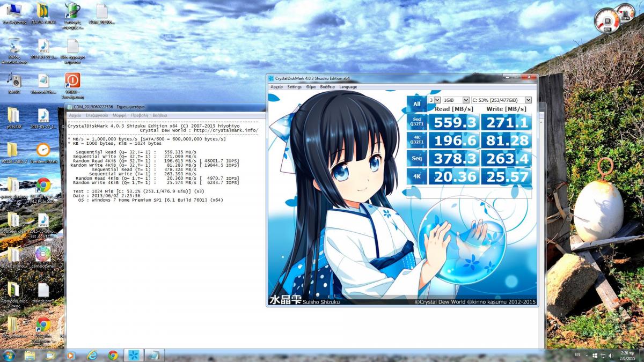This screenshot has width=644, height=362.
Task: Show hidden tray icons arrow
Action: (588, 355)
